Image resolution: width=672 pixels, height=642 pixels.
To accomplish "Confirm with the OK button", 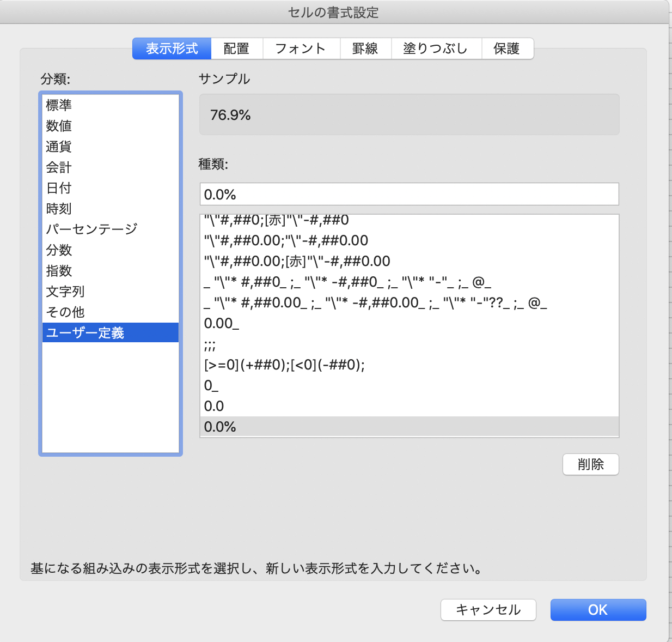I will pyautogui.click(x=598, y=610).
